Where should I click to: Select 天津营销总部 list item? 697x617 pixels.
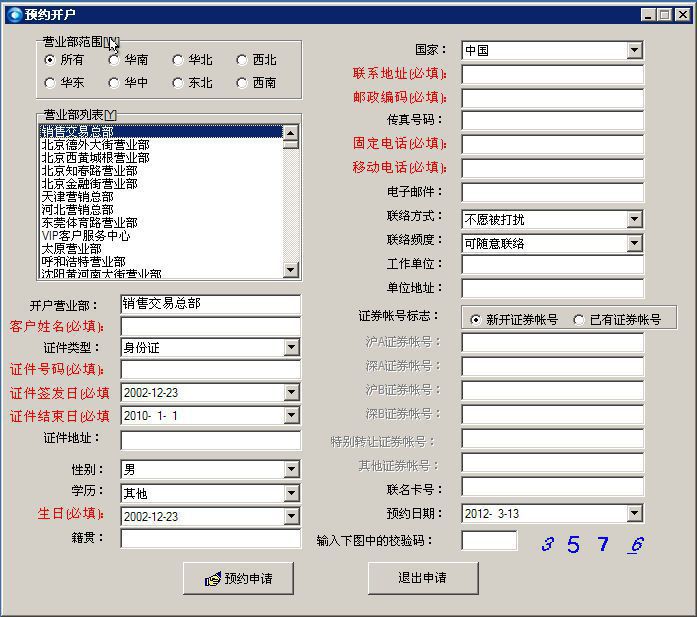(161, 196)
